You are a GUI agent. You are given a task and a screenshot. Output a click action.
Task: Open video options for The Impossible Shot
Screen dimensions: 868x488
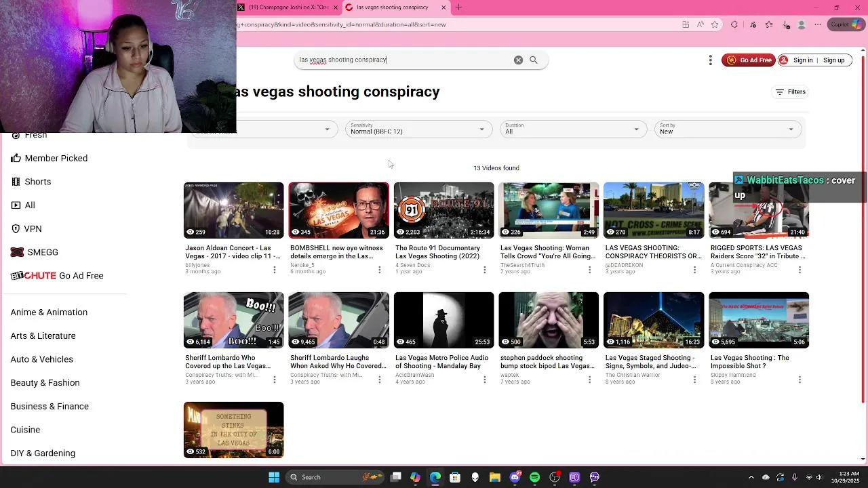pyautogui.click(x=800, y=380)
